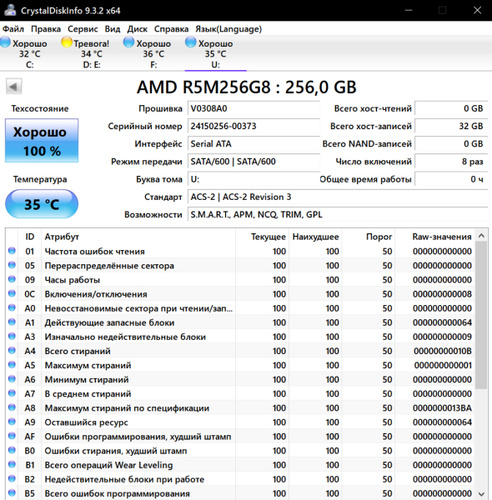Click the Режим передачи field SATA/600
This screenshot has width=492, height=500.
254,161
